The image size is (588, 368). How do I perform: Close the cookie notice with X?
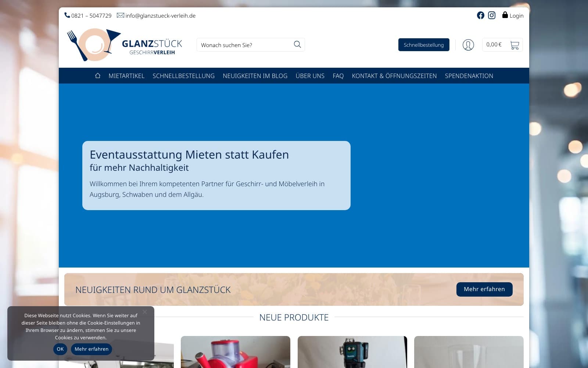pyautogui.click(x=145, y=312)
